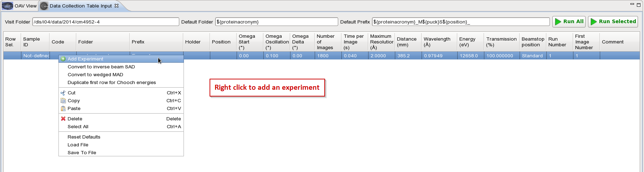Close the Data Collection Table Input tab

click(117, 6)
